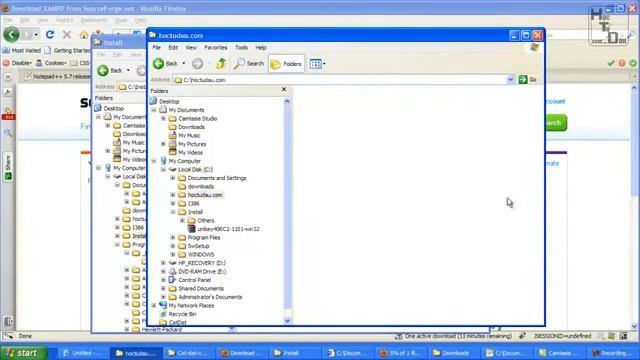640x360 pixels.
Task: Reload the page in Firefox
Action: tap(50, 35)
